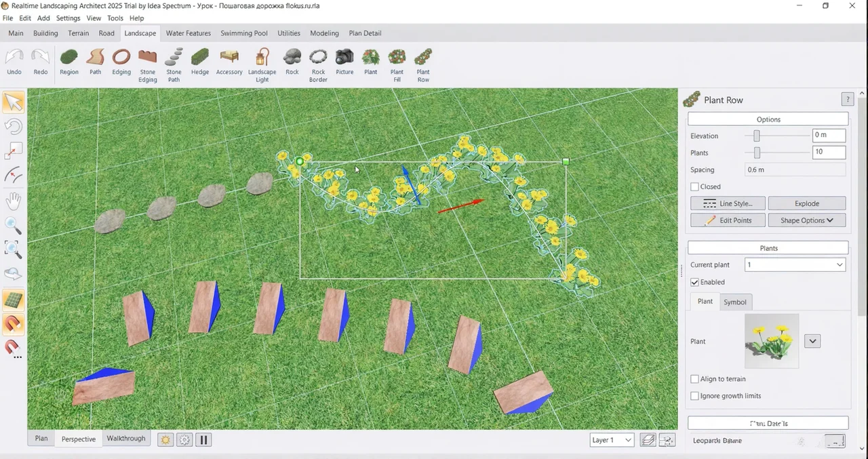Select the Region tool
Viewport: 868px width, 459px height.
(69, 62)
